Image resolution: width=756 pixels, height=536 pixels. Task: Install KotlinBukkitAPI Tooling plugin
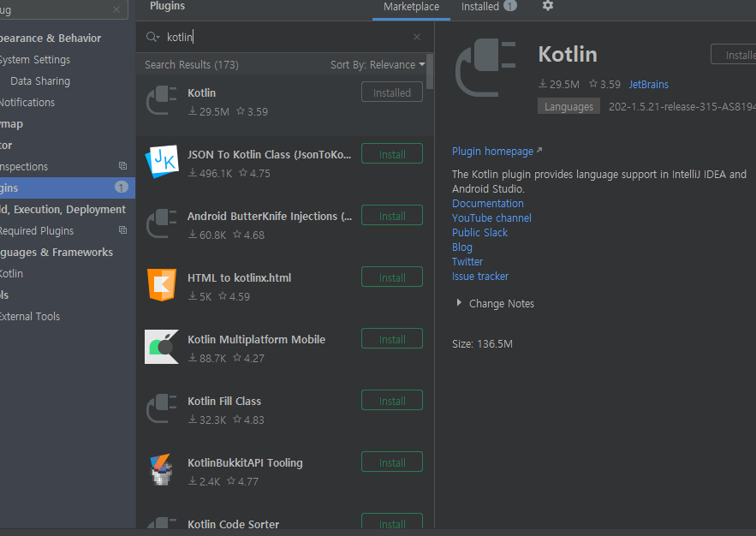pyautogui.click(x=392, y=462)
